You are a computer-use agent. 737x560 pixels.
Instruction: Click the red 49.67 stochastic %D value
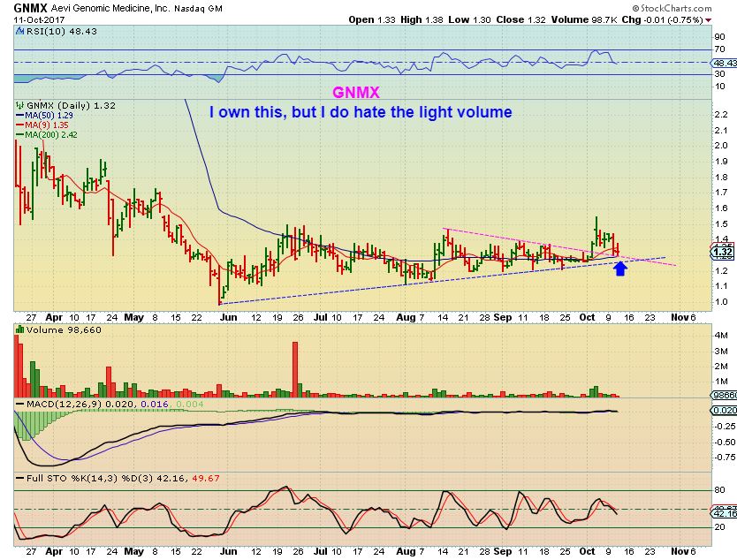click(x=206, y=478)
